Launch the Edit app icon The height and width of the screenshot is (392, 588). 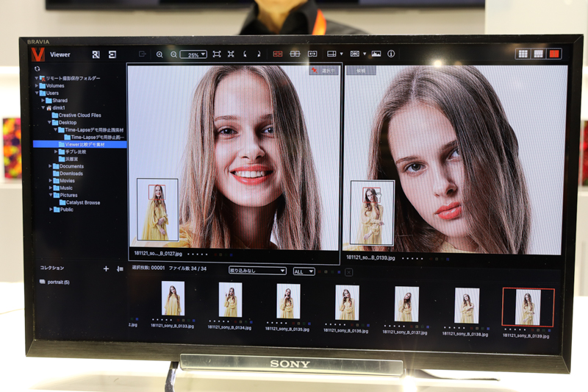click(112, 54)
